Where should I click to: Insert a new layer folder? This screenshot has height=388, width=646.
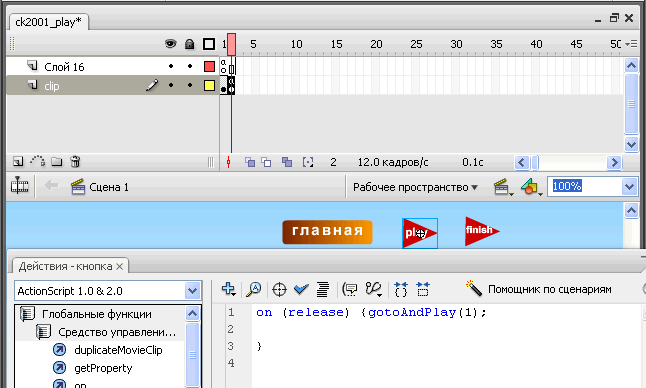pyautogui.click(x=57, y=162)
